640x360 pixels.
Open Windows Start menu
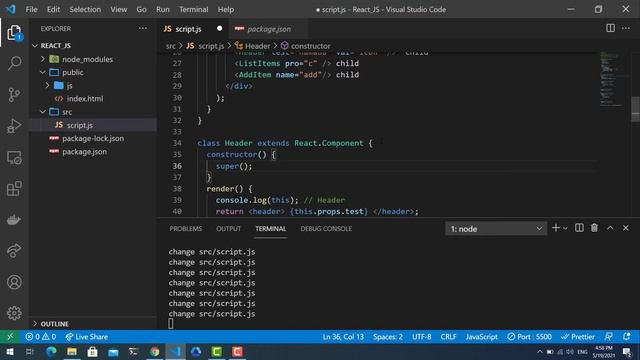[9, 351]
